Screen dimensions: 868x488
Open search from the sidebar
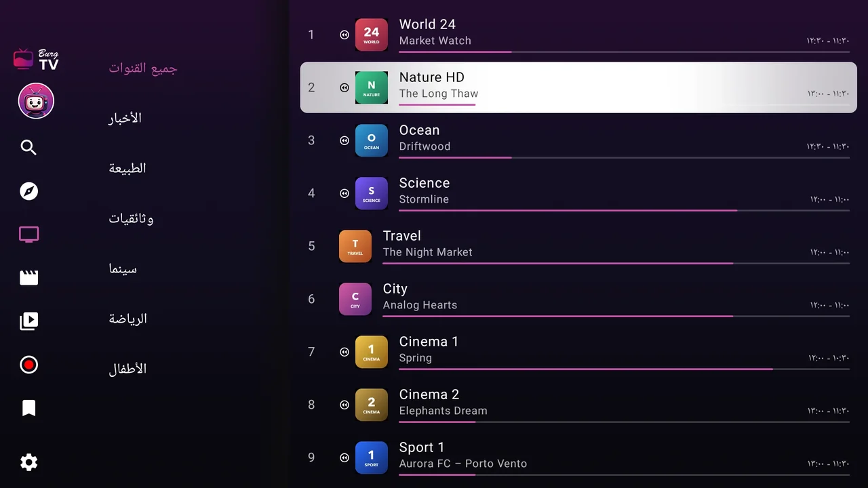tap(28, 148)
